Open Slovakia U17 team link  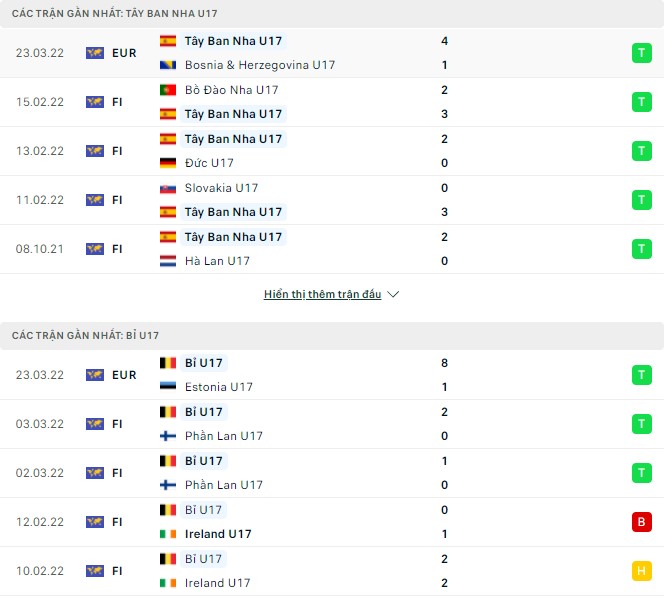coord(221,188)
